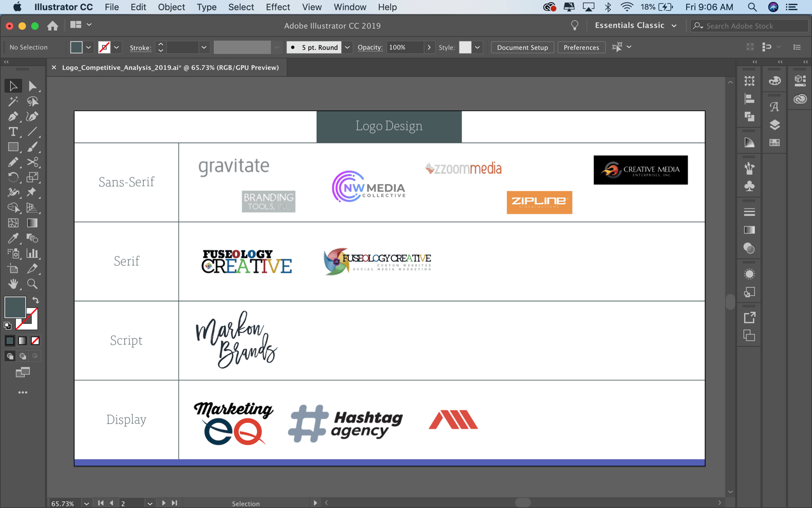The width and height of the screenshot is (812, 508).
Task: Select the Magic Wand tool
Action: [x=13, y=101]
